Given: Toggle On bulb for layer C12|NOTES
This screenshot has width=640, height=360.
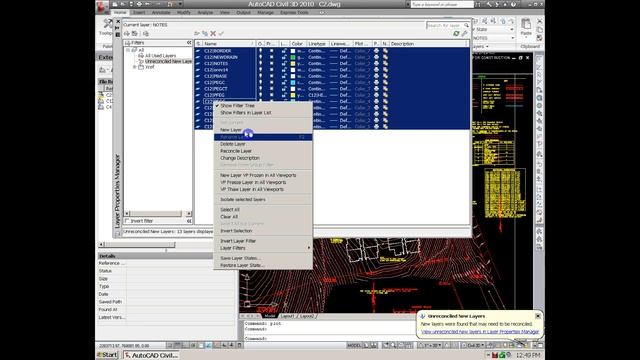Looking at the screenshot, I should tap(260, 64).
